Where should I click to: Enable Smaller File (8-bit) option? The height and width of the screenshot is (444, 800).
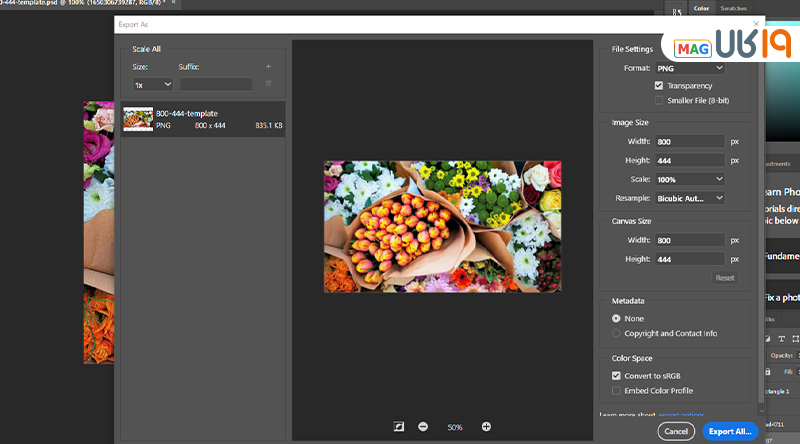coord(659,101)
